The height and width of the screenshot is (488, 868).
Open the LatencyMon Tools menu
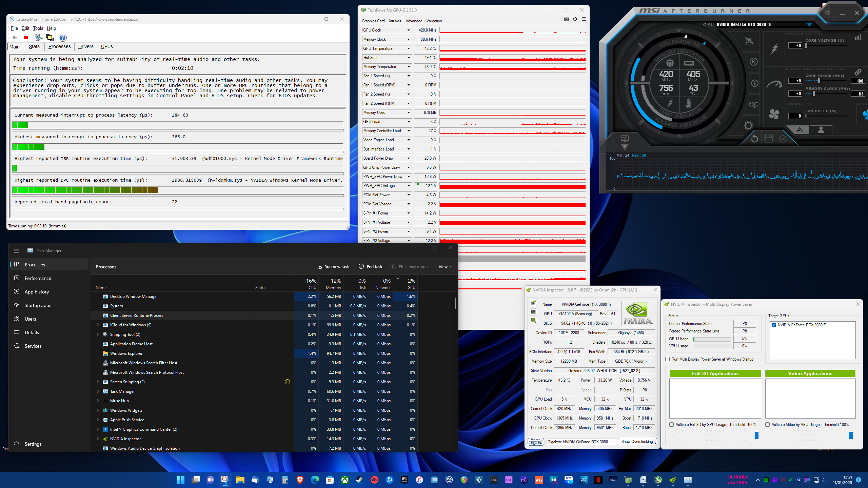tap(38, 28)
